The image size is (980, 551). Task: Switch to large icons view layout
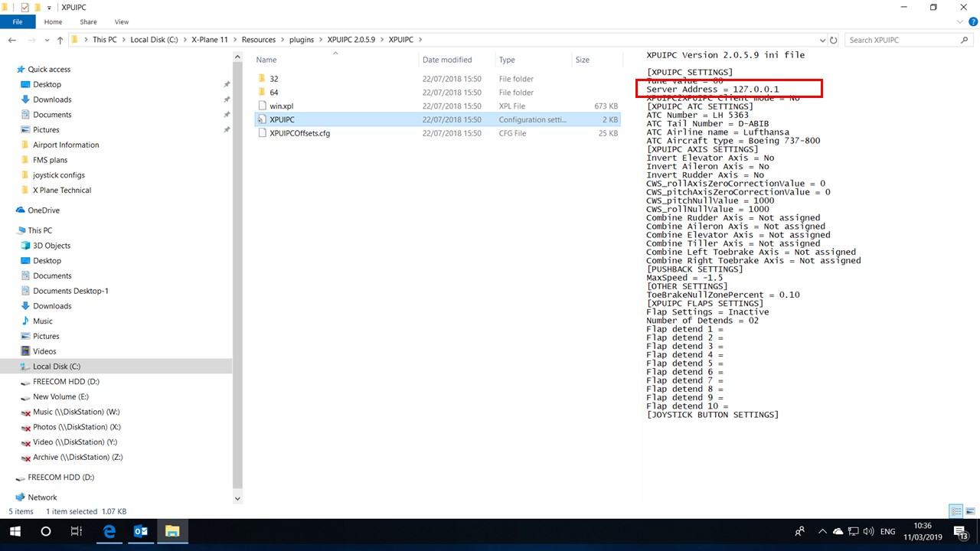(x=969, y=511)
